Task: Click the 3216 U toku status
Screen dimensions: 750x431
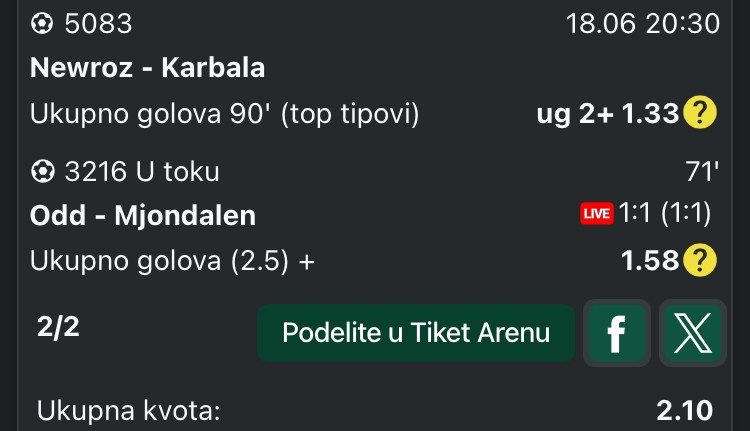Action: tap(142, 171)
